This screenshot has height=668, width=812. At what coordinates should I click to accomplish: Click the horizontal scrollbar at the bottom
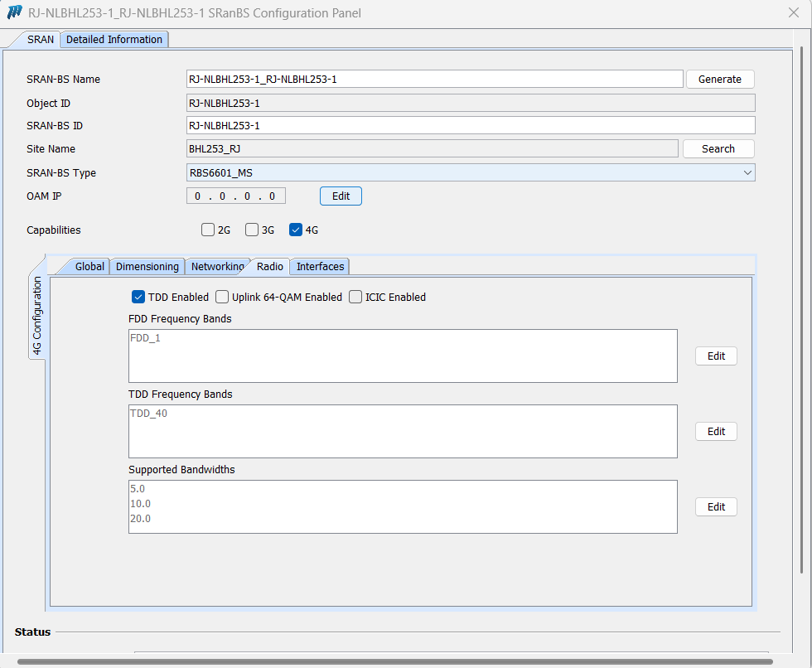(394, 662)
